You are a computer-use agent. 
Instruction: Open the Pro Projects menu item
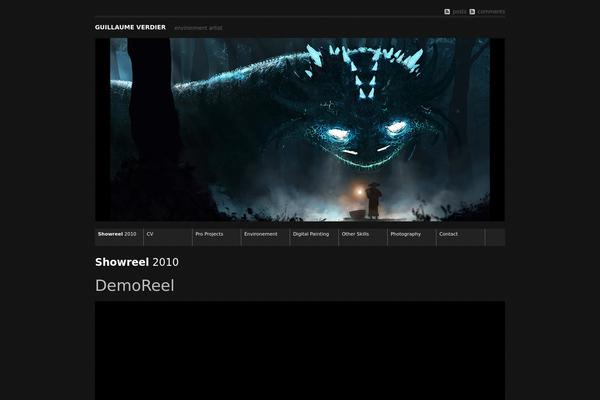tap(217, 237)
